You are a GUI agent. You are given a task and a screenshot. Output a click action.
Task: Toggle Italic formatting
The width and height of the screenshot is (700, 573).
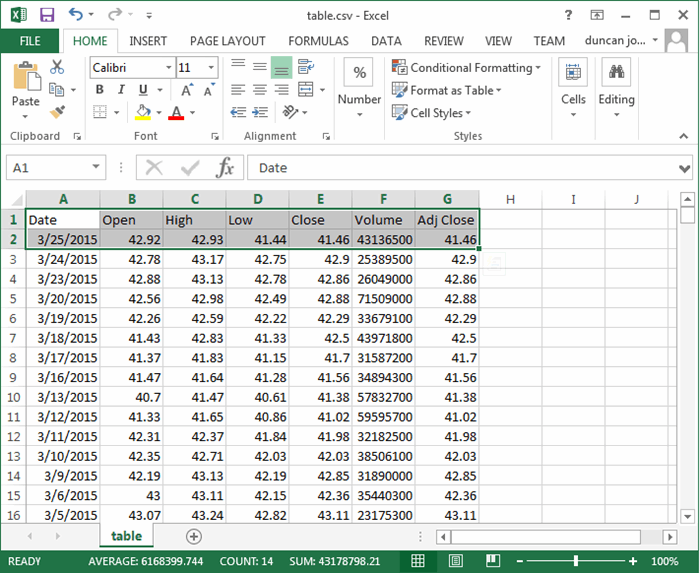[x=121, y=90]
